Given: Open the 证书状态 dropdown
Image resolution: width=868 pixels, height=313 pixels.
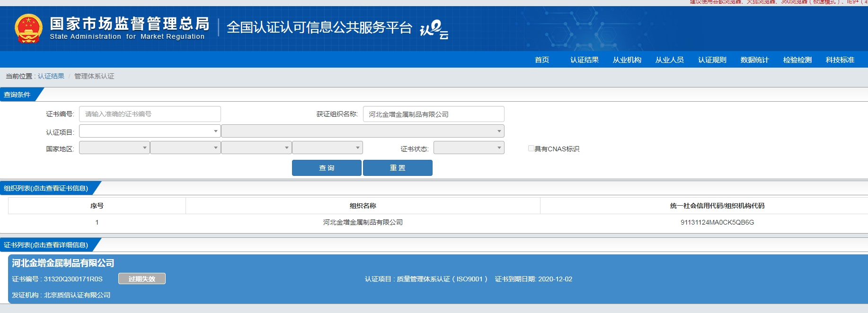Looking at the screenshot, I should [469, 148].
